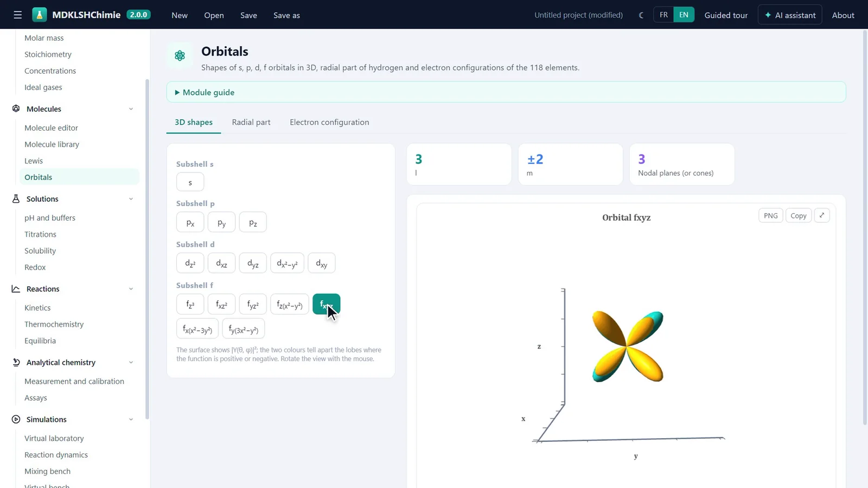Click the Solutions flask icon
This screenshot has width=868, height=488.
point(16,198)
